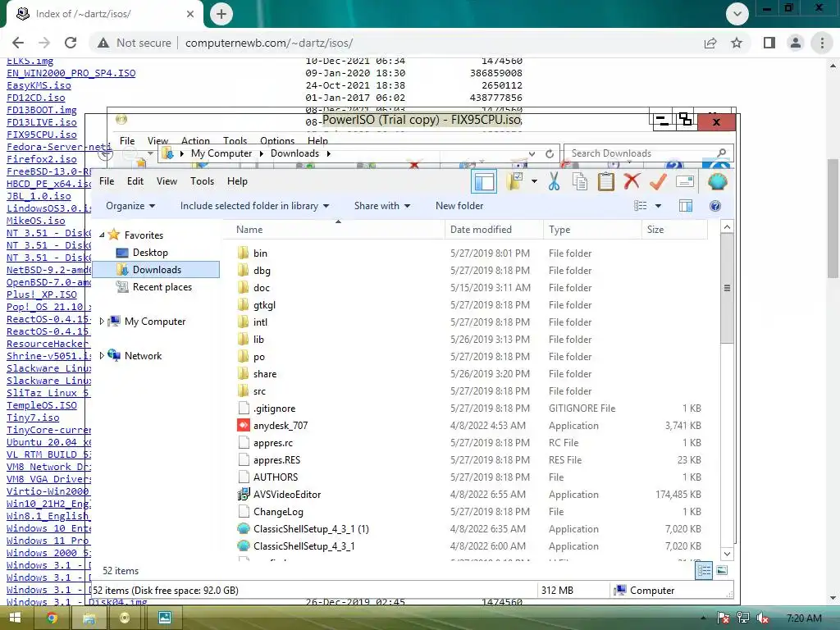Screen dimensions: 840x630
Task: Open Chrome from the taskbar
Action: 52,618
